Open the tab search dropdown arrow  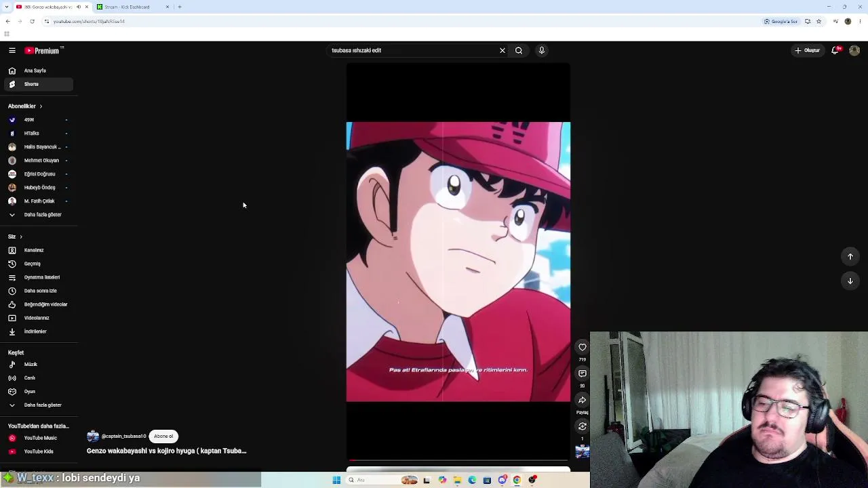[x=7, y=7]
